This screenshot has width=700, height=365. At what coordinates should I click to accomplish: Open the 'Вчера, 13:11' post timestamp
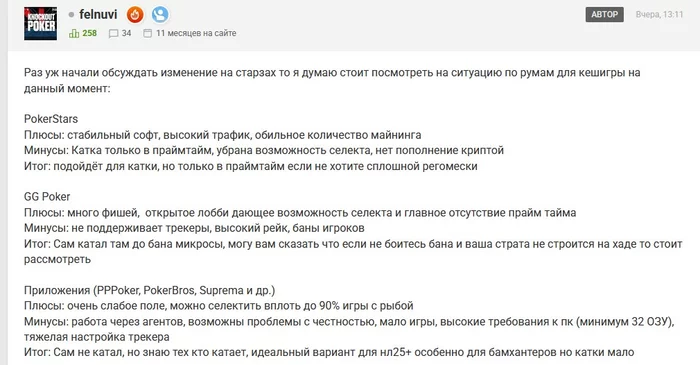pos(659,14)
